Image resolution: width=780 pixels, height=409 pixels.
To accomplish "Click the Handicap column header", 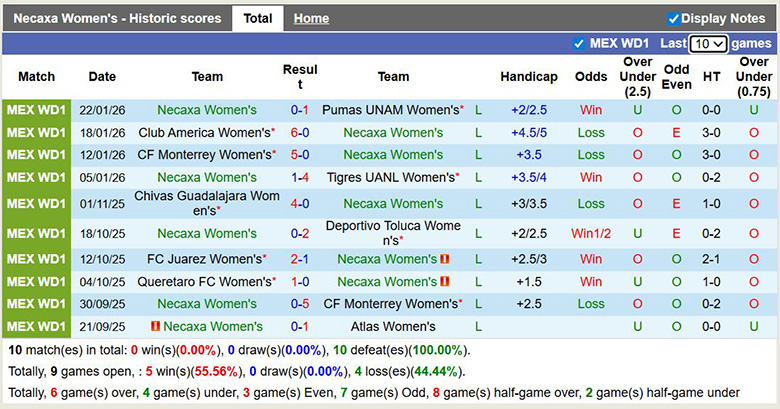I will [x=529, y=76].
